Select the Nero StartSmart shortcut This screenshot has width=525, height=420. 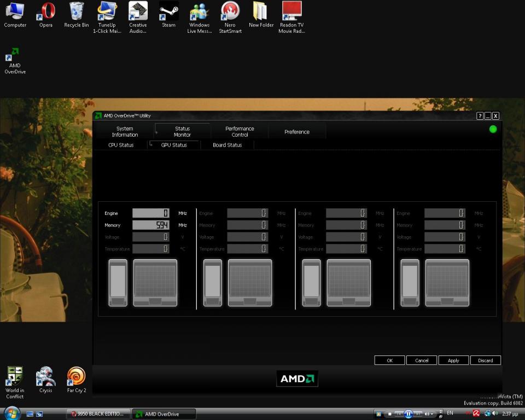point(230,17)
